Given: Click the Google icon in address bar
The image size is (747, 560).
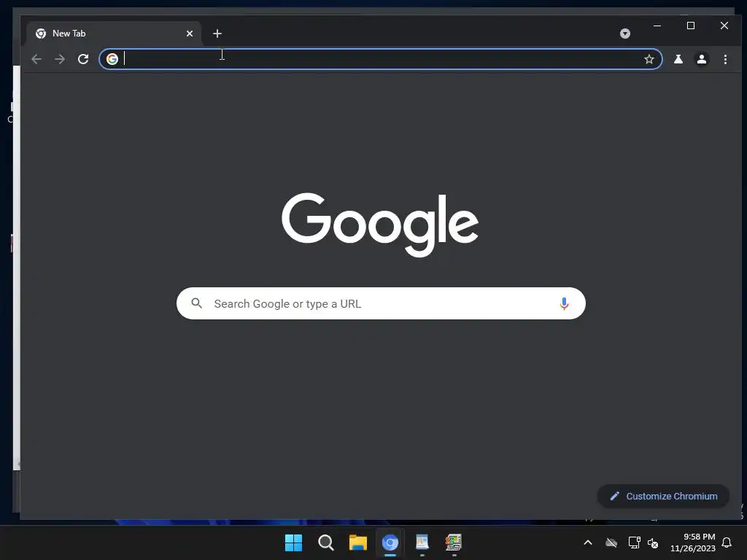Looking at the screenshot, I should click(112, 59).
